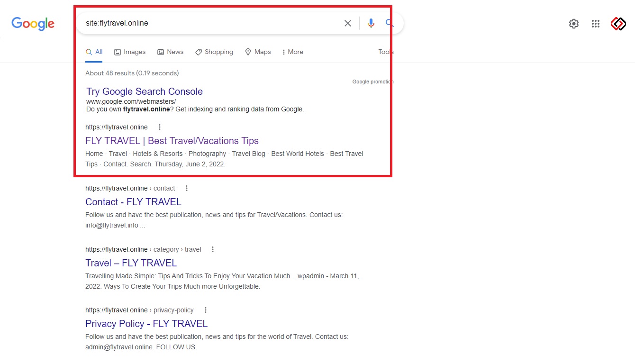Expand the More search categories menu

[292, 52]
